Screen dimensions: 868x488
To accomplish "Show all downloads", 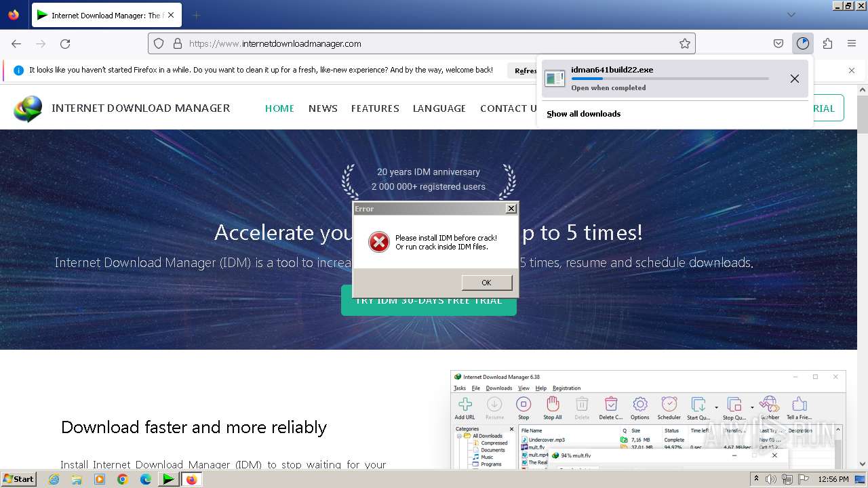I will tap(583, 114).
